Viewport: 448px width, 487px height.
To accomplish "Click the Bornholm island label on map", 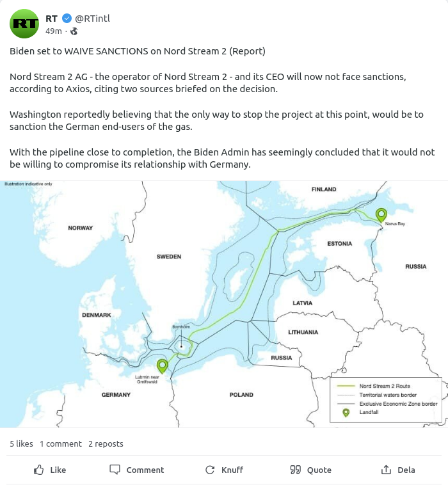I will click(181, 327).
